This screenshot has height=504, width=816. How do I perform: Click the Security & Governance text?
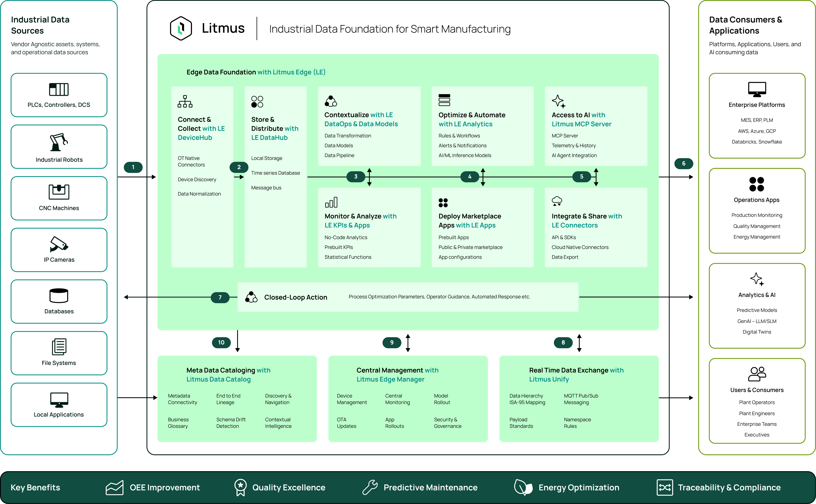(447, 423)
